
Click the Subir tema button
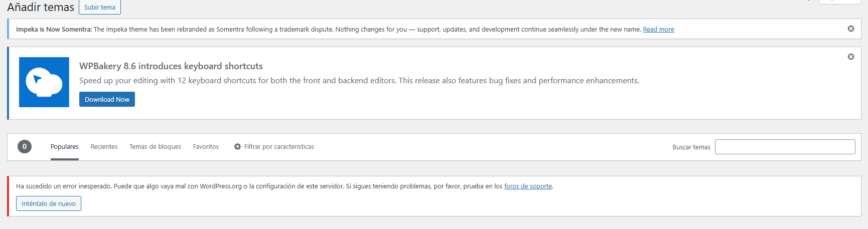click(x=100, y=7)
